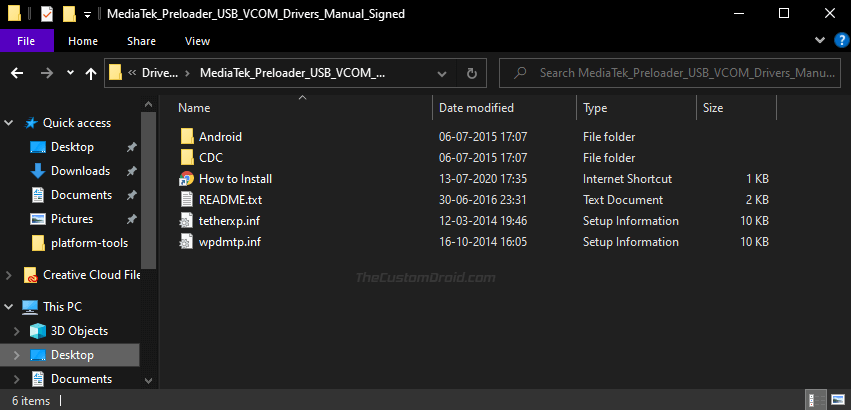Open Downloads in the navigation pane
The height and width of the screenshot is (410, 851).
(80, 171)
